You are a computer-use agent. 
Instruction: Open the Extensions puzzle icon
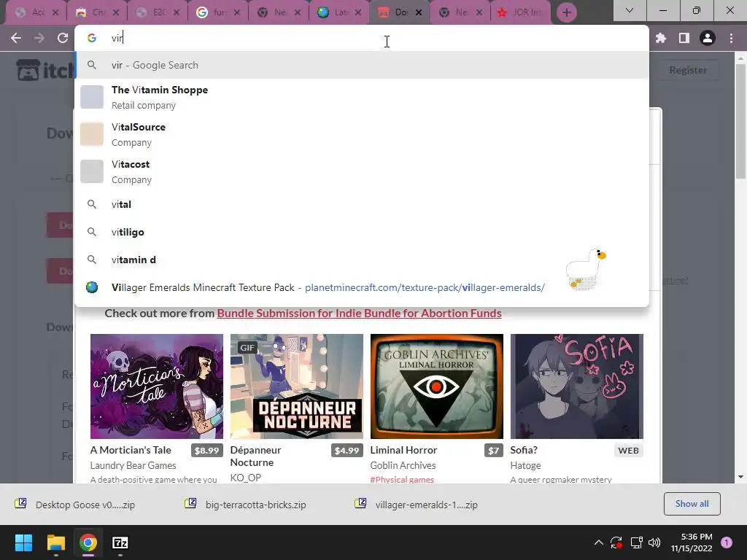click(x=660, y=38)
